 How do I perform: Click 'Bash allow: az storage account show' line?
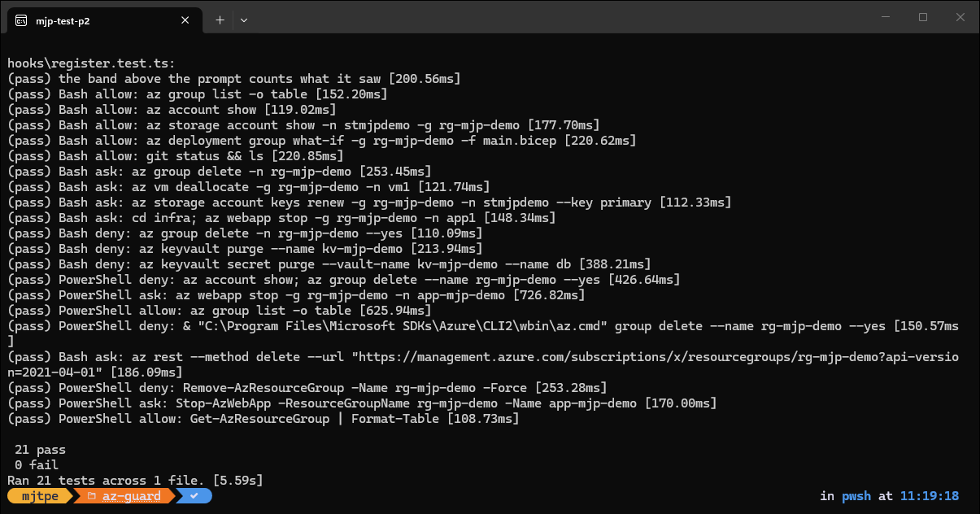tap(303, 125)
